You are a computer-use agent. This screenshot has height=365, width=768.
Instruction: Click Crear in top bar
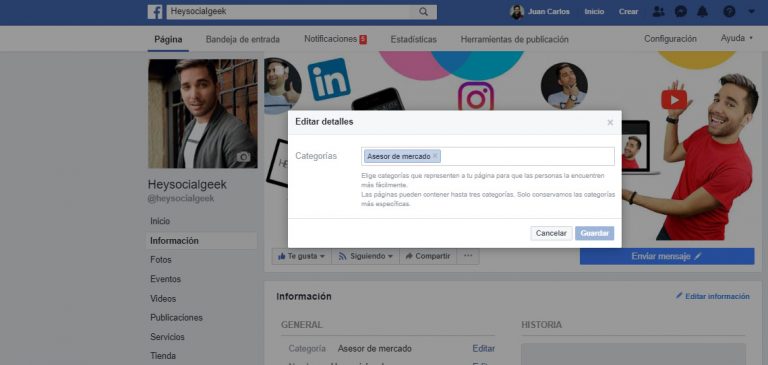point(628,12)
